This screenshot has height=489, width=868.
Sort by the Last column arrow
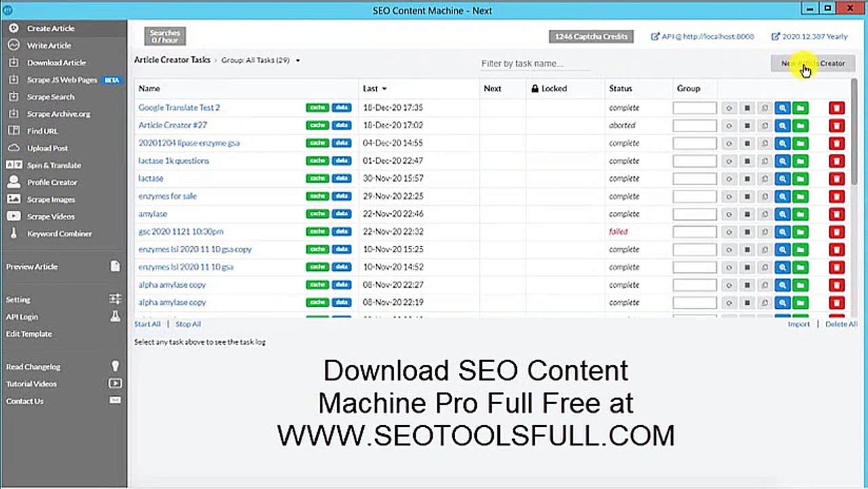point(384,89)
